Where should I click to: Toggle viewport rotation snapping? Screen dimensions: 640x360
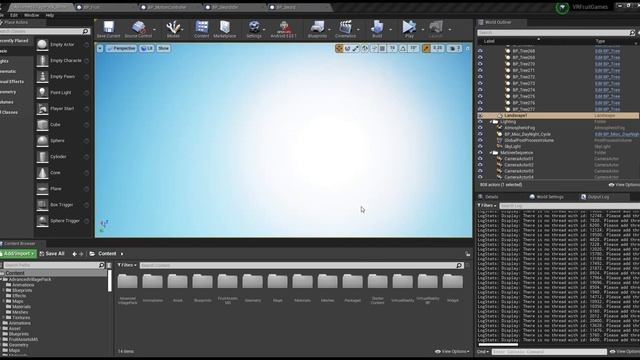point(403,49)
